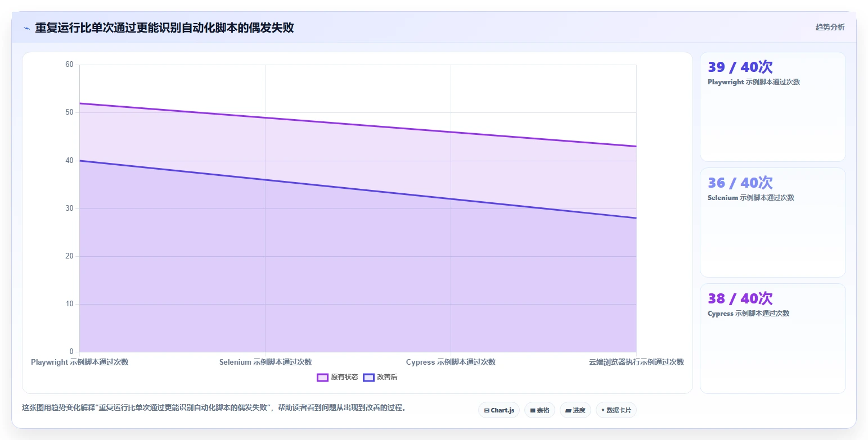
Task: Click the Cypress card caption text
Action: (748, 314)
